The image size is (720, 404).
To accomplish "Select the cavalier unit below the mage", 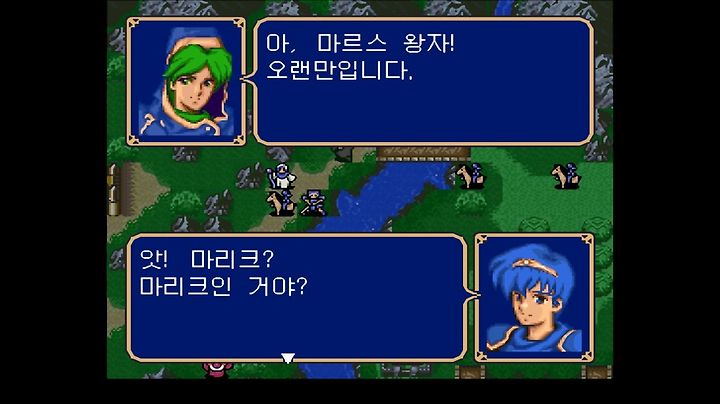I will 281,203.
